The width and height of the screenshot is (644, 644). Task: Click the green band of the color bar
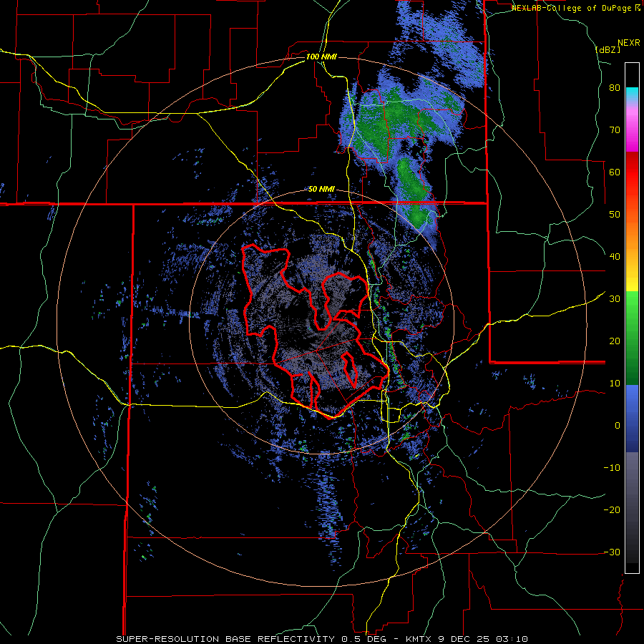click(632, 338)
